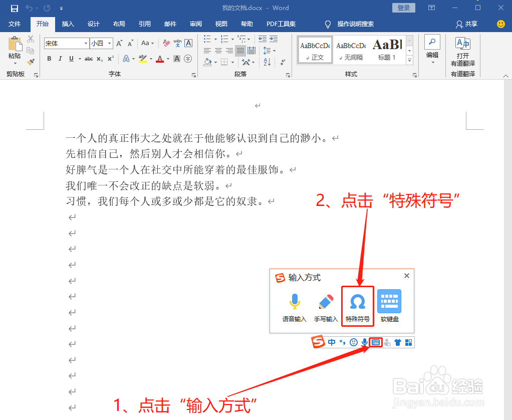
Task: Expand the styles gallery more arrow
Action: [409, 60]
